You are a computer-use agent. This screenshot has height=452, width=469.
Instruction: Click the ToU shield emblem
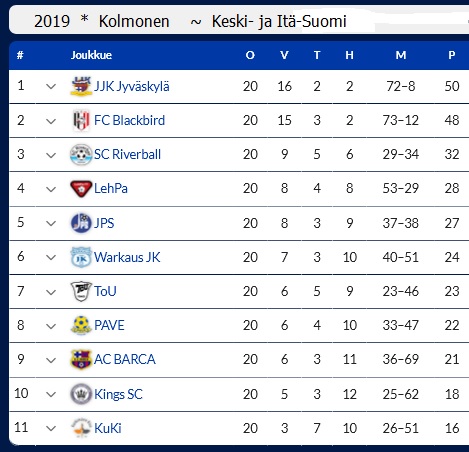coord(81,291)
